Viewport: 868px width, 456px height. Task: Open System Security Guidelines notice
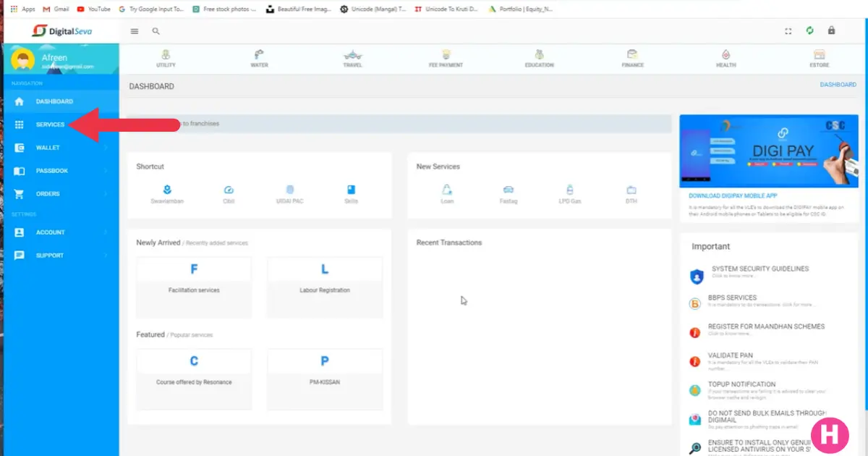(x=759, y=269)
